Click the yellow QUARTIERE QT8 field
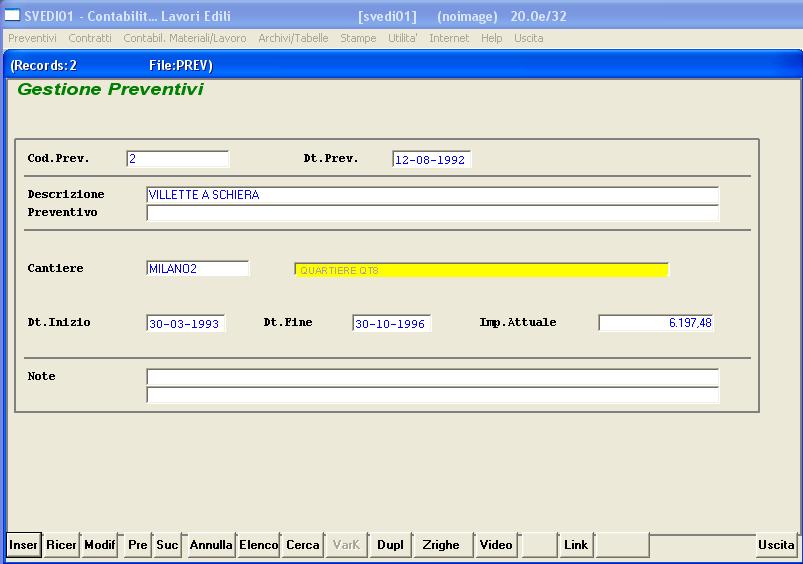This screenshot has width=803, height=564. point(481,270)
